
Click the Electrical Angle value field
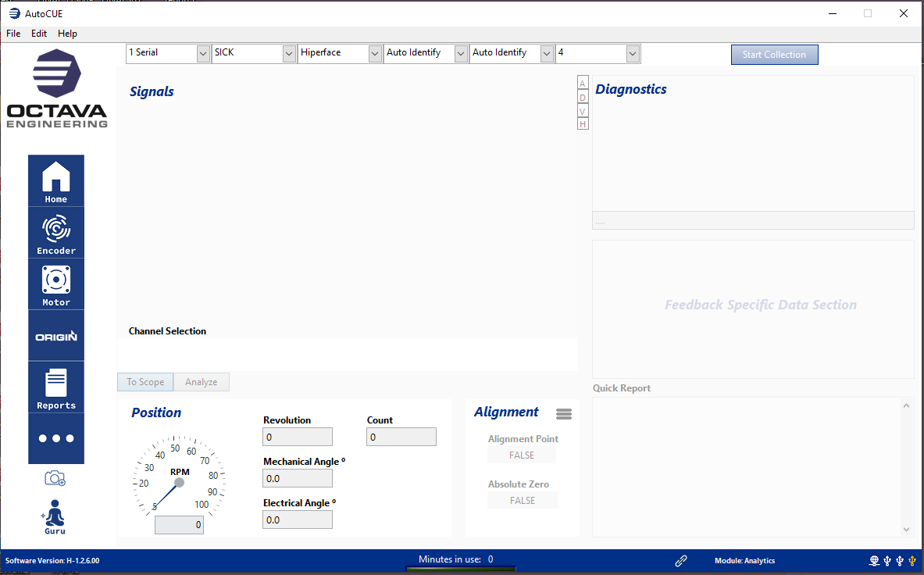click(298, 520)
